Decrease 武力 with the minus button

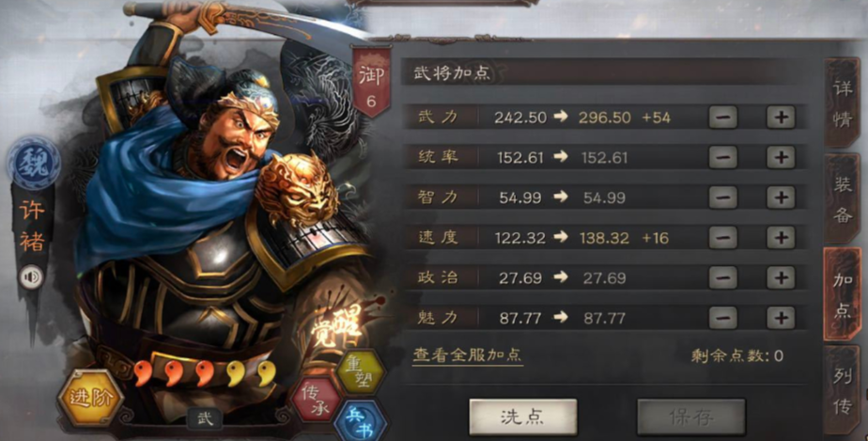click(723, 117)
